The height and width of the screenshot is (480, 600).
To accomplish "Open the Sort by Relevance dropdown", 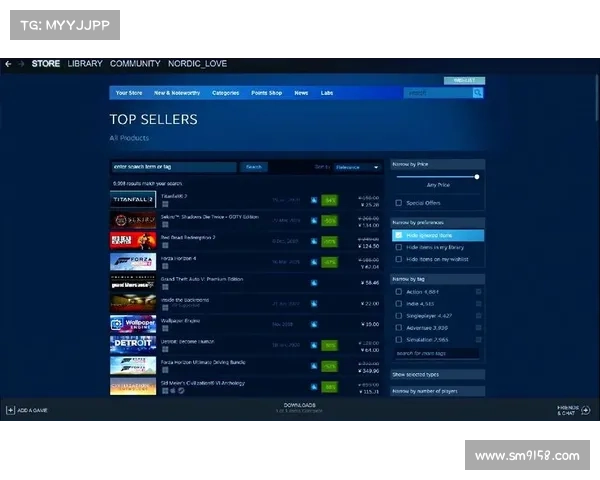I will (358, 167).
